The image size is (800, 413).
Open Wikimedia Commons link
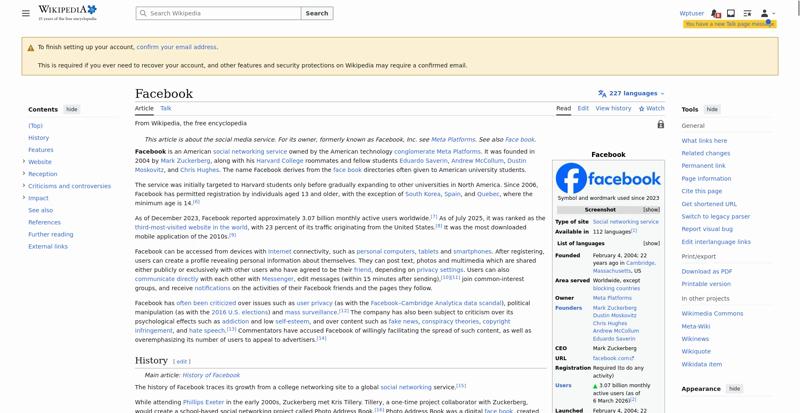pos(712,313)
